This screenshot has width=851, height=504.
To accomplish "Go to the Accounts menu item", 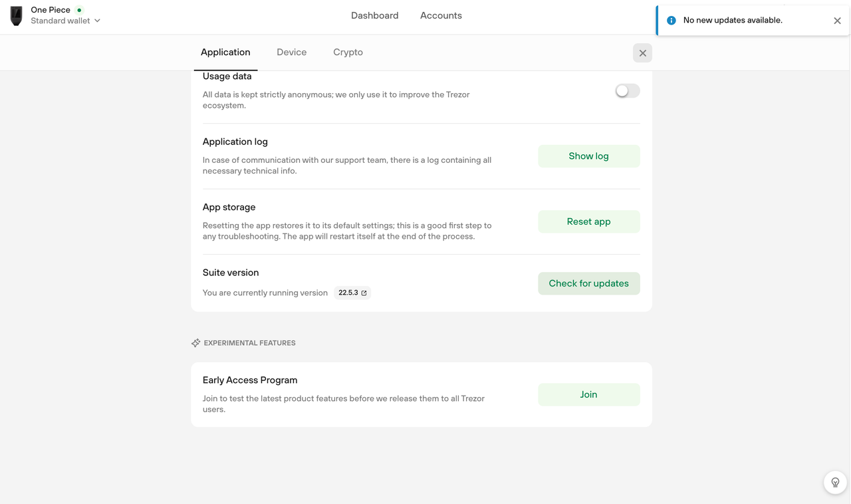I will pos(441,15).
